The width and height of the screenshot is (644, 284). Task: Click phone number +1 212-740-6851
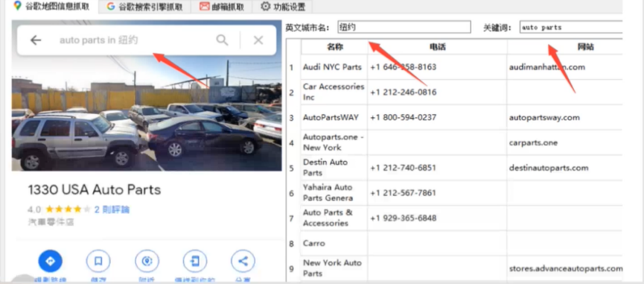[404, 168]
